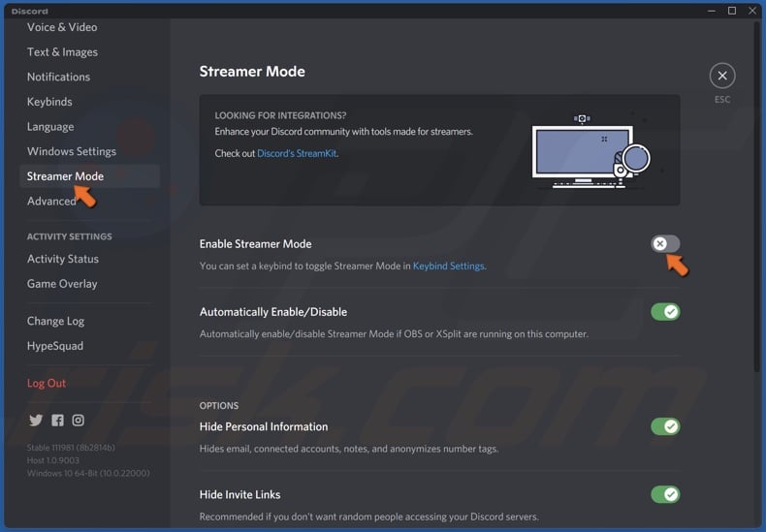Click the 'Enable Streamer Mode' label

coord(256,244)
